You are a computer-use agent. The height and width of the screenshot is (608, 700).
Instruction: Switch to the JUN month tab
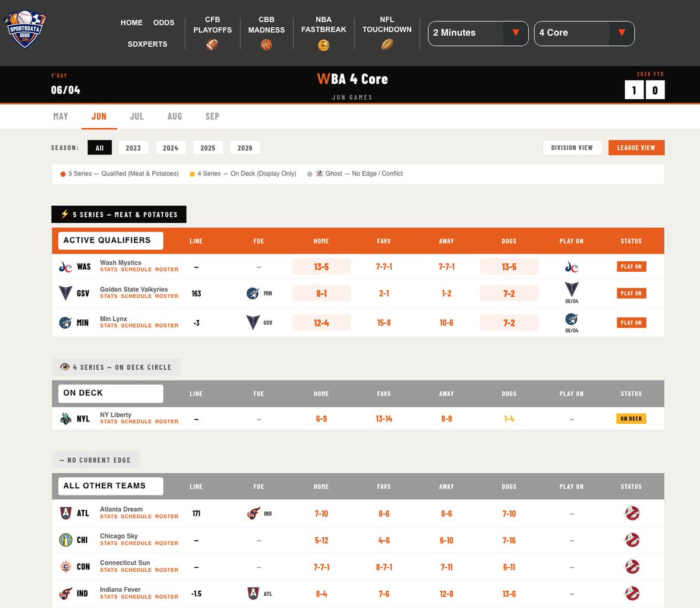click(99, 117)
